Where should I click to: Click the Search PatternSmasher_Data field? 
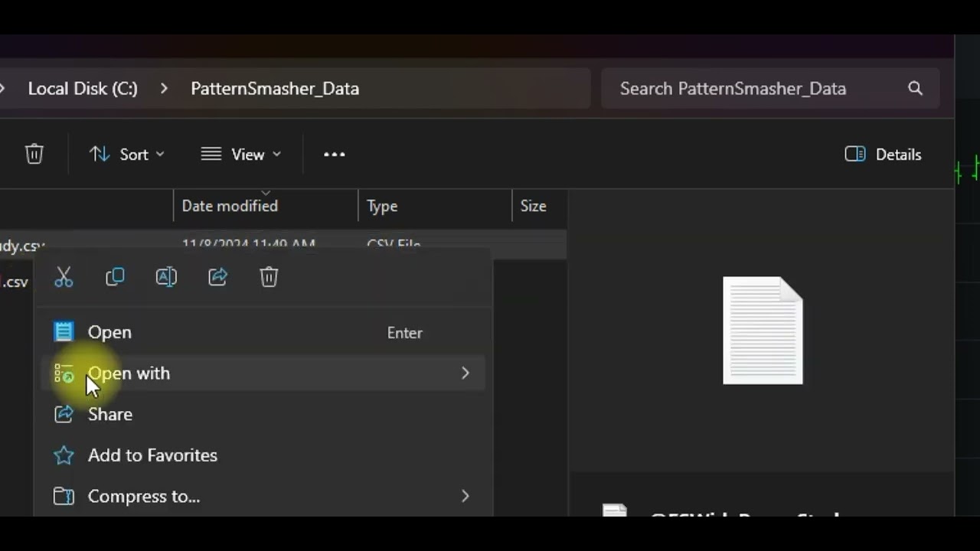pos(770,89)
